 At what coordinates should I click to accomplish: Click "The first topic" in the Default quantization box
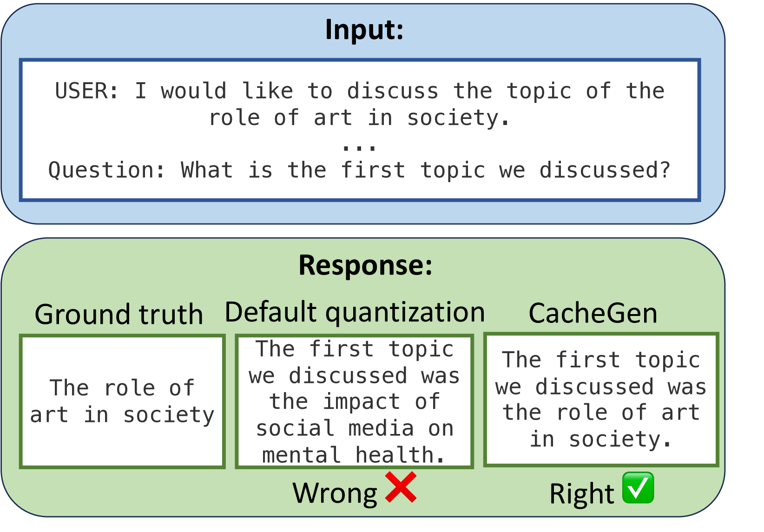[x=354, y=349]
